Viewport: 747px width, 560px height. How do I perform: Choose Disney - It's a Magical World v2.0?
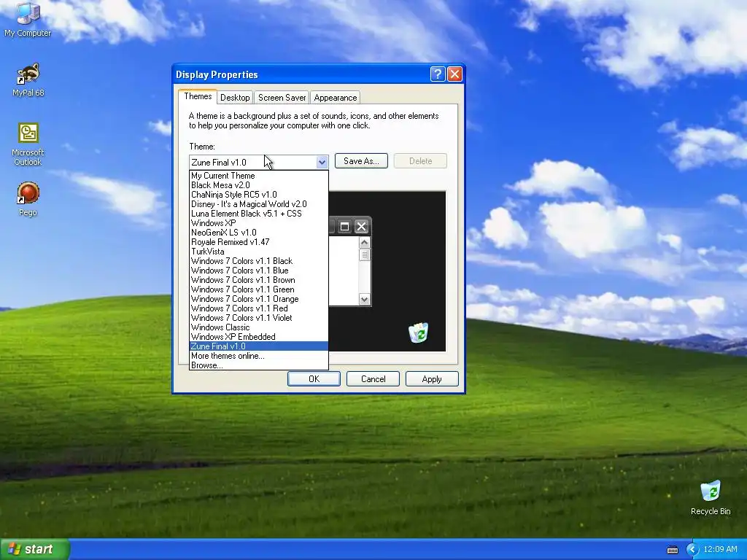[x=259, y=204]
